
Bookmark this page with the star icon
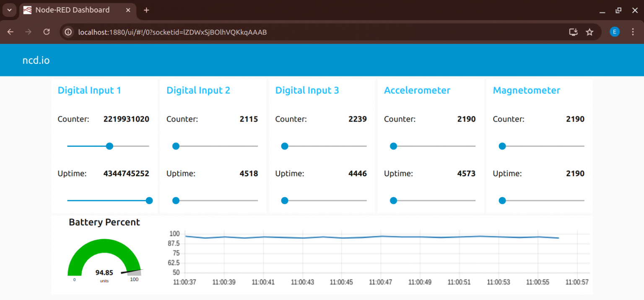589,32
